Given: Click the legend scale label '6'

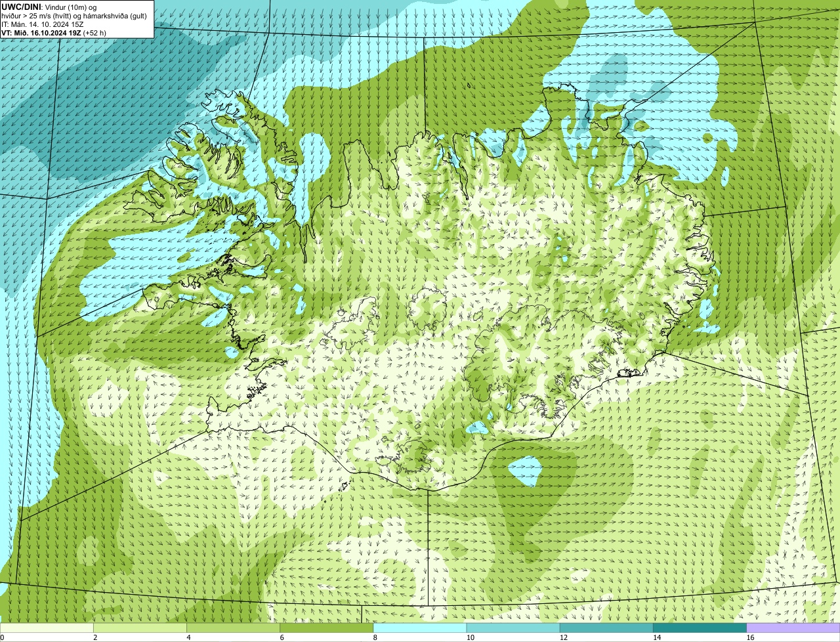Looking at the screenshot, I should 282,637.
